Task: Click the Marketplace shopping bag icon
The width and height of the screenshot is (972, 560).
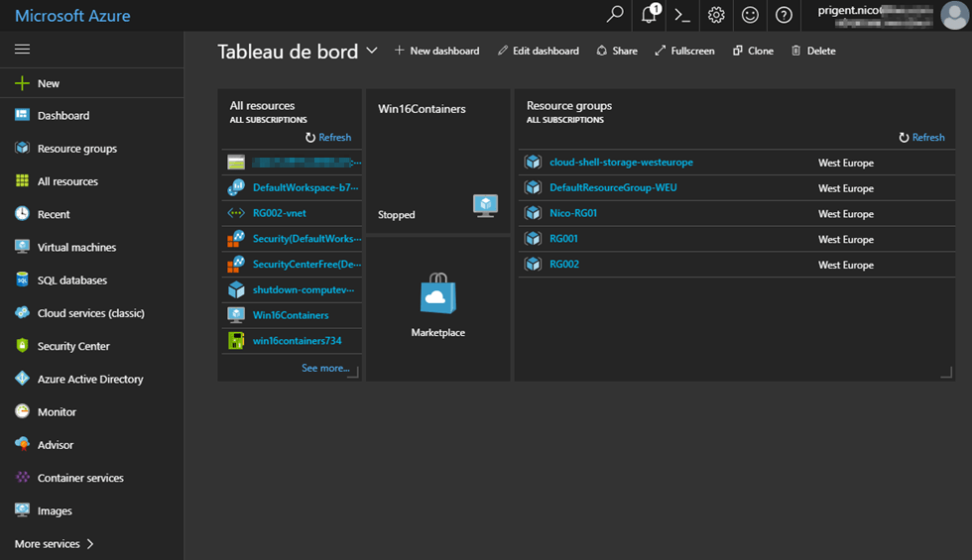Action: pos(438,293)
